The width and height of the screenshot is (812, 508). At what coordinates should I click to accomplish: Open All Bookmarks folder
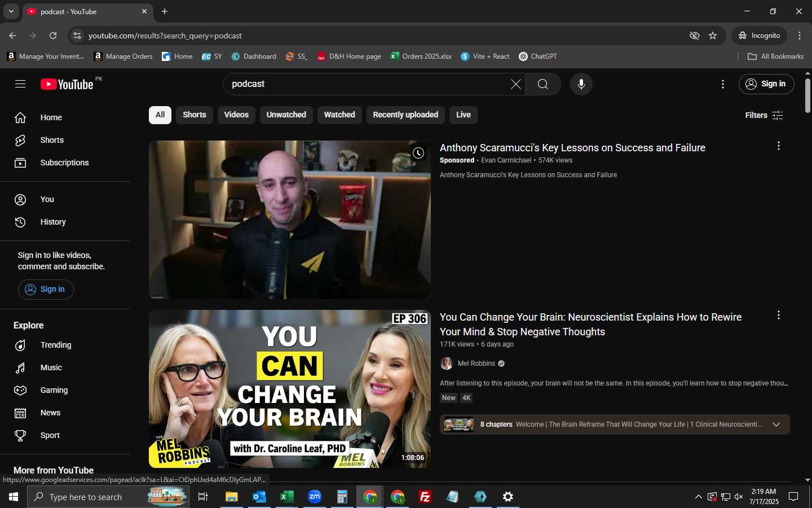(775, 56)
